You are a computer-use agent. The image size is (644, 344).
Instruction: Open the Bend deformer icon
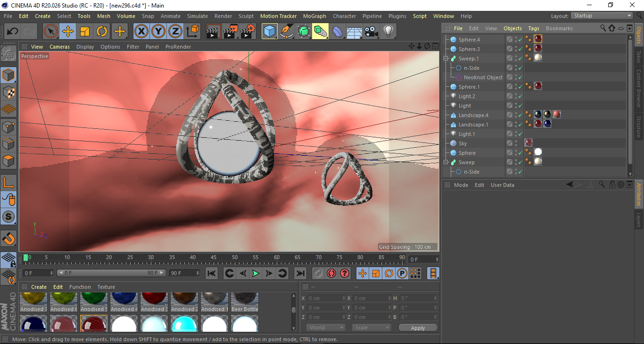[x=338, y=32]
